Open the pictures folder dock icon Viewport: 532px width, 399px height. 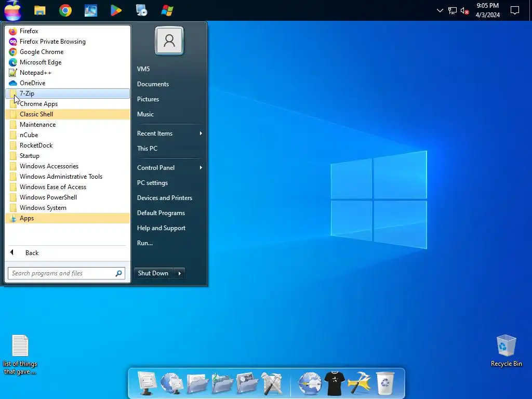(x=247, y=383)
